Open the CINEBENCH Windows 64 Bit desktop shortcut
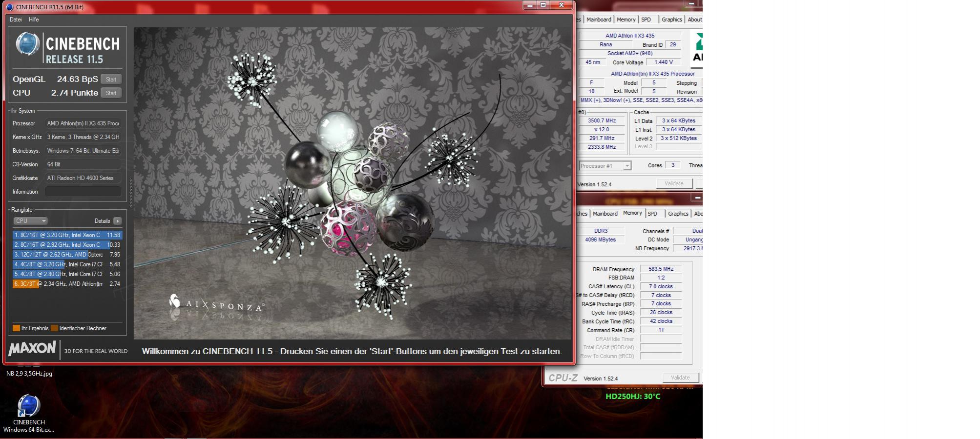980x439 pixels. pyautogui.click(x=29, y=413)
